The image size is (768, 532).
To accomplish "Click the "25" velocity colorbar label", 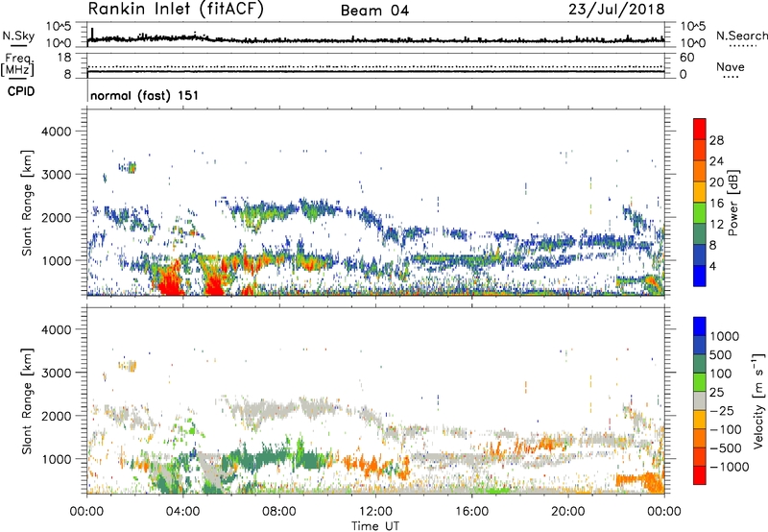I will click(716, 392).
